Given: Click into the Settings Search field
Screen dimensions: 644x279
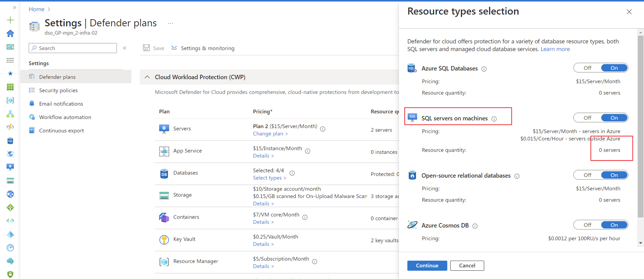Looking at the screenshot, I should pyautogui.click(x=73, y=48).
